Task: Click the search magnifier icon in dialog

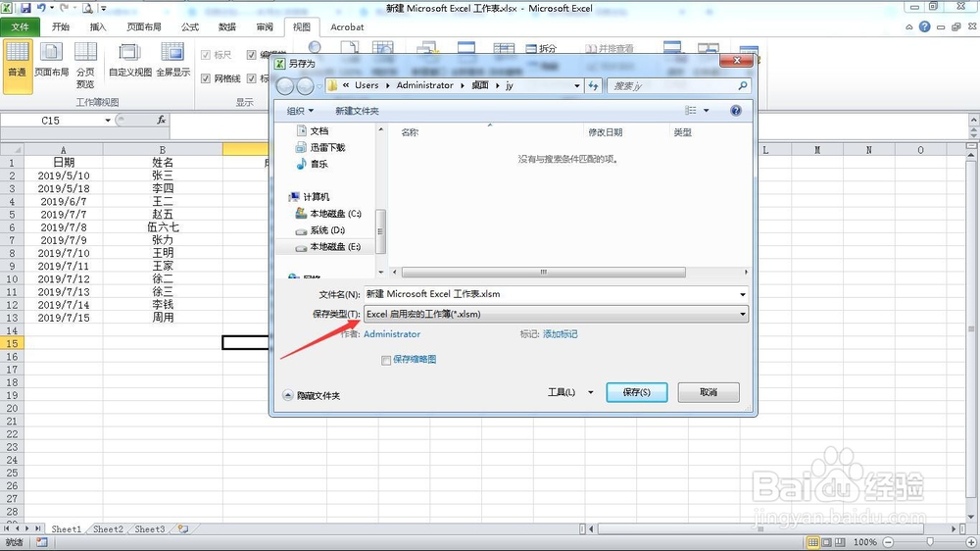Action: coord(743,85)
